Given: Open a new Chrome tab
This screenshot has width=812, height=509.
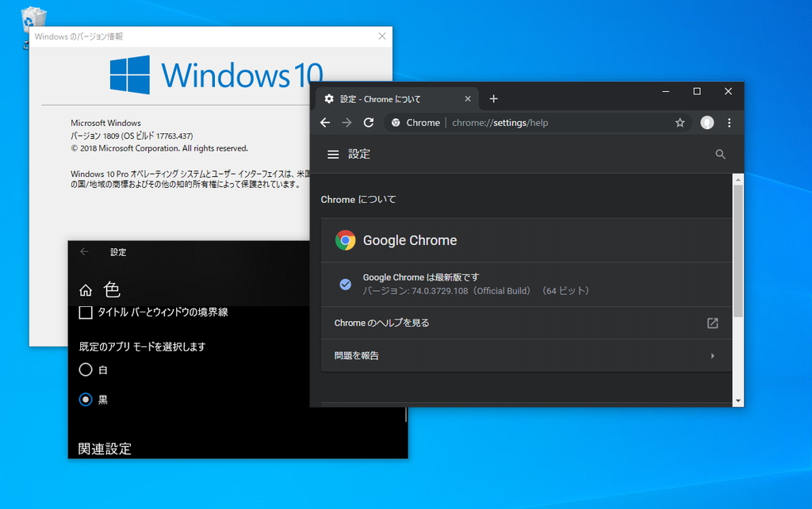Looking at the screenshot, I should pos(493,98).
